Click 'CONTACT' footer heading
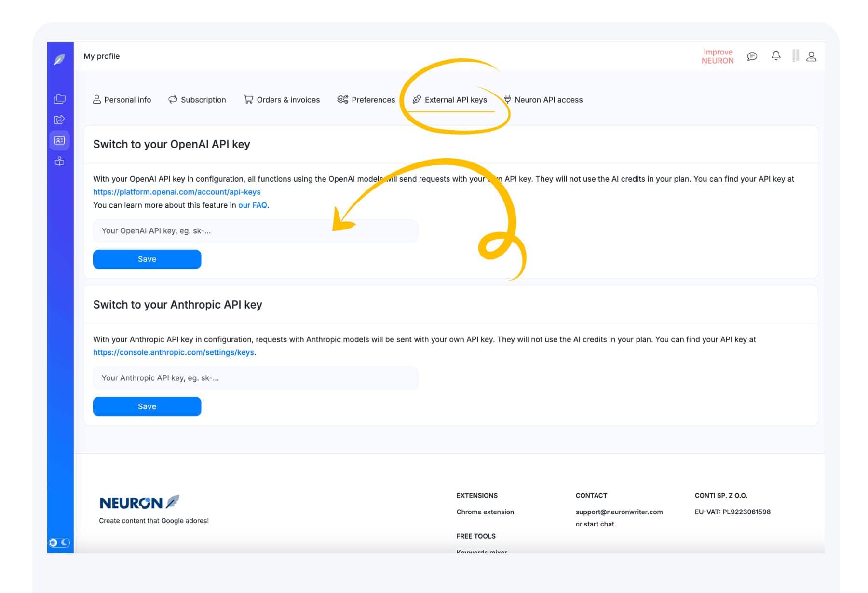The width and height of the screenshot is (868, 593). coord(591,495)
